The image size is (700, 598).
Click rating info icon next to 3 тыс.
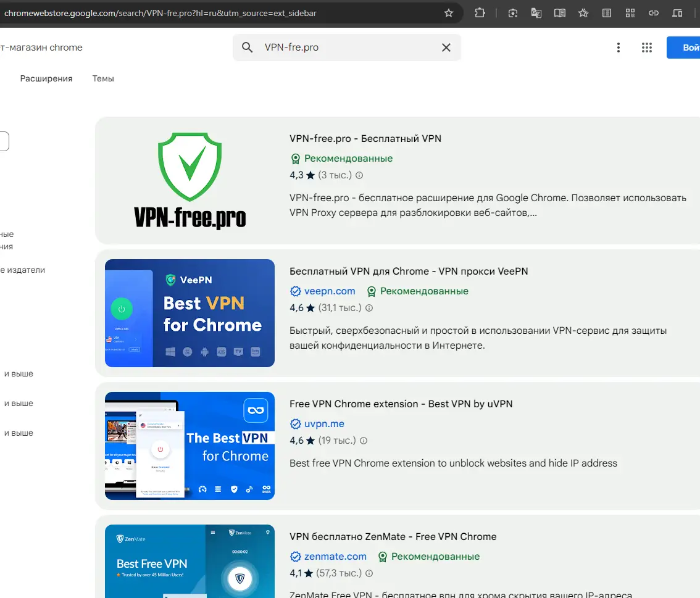359,175
